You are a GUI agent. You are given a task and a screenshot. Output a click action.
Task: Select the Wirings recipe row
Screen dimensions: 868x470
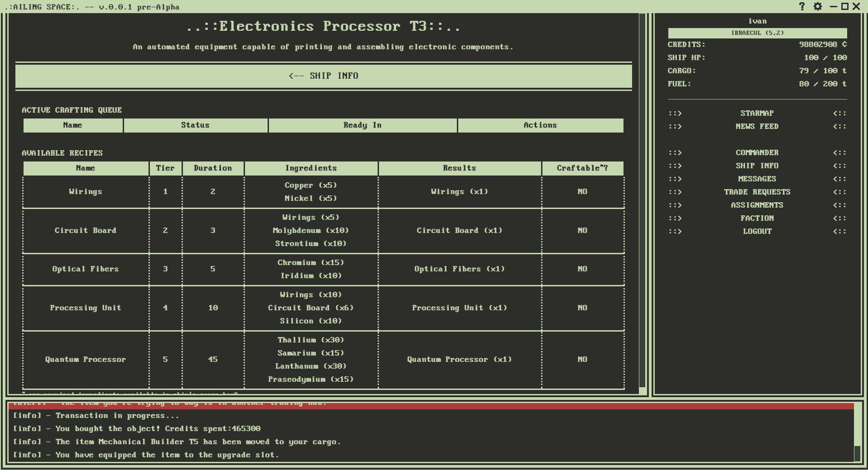click(x=85, y=191)
